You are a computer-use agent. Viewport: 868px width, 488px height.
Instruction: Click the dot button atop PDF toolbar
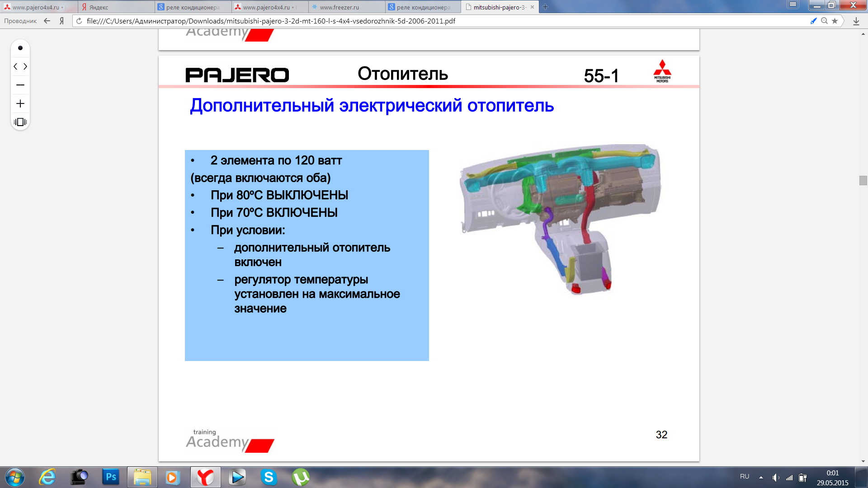point(20,48)
